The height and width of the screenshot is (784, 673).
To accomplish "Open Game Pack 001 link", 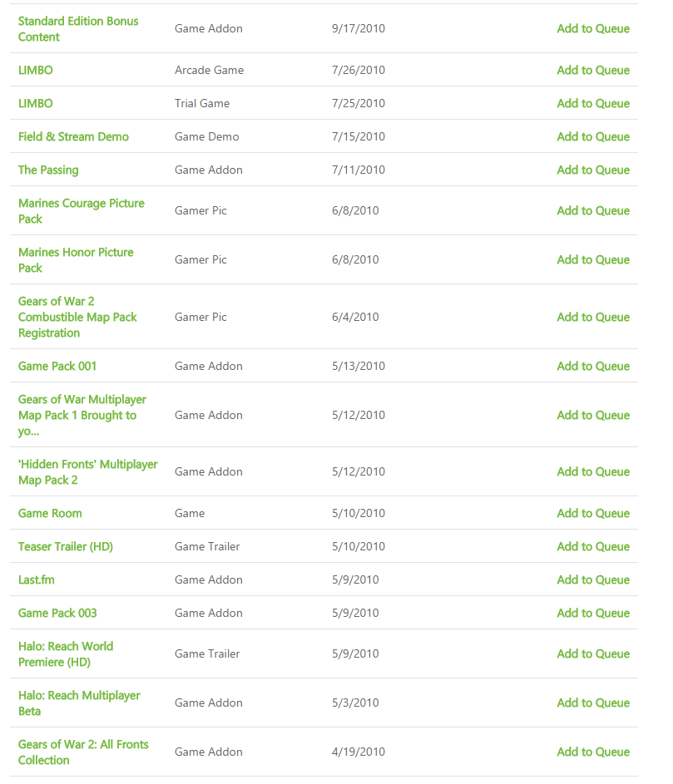I will (57, 366).
